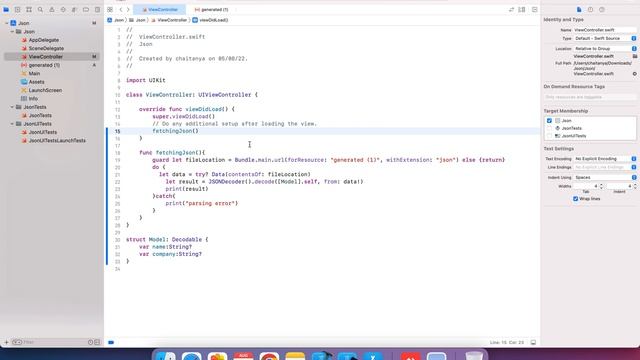
Task: Select JsonUITestsLaunchTests in the navigator
Action: click(x=57, y=140)
